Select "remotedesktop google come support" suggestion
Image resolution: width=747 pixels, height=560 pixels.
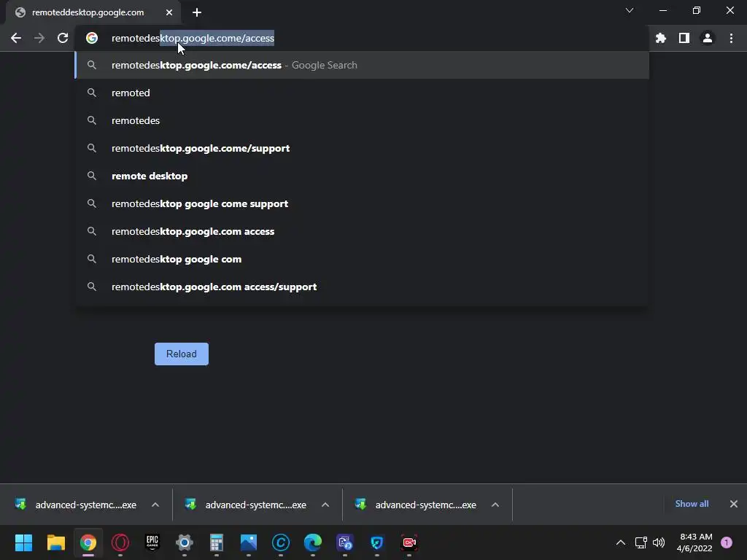(x=362, y=204)
